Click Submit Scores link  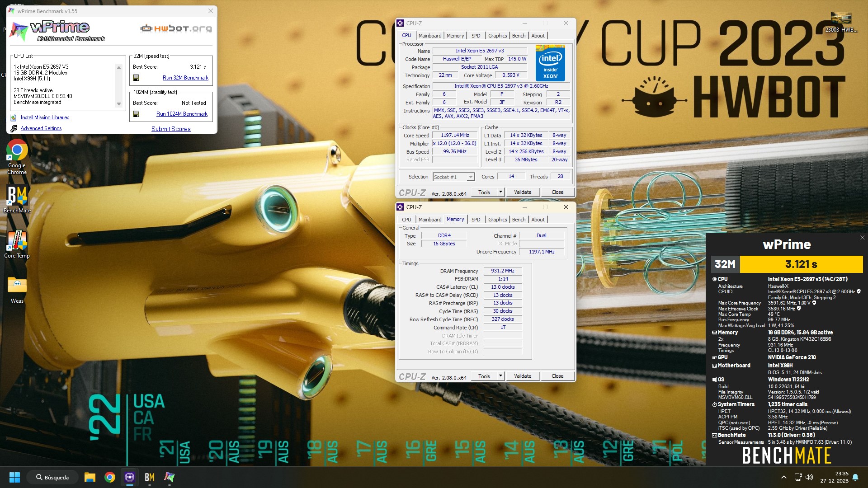(171, 129)
